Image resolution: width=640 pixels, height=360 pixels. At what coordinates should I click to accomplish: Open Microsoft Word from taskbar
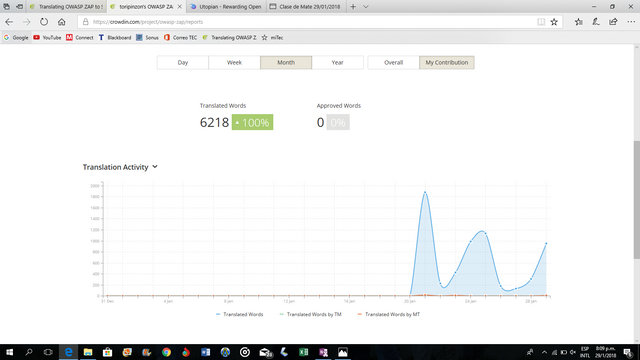tap(205, 352)
